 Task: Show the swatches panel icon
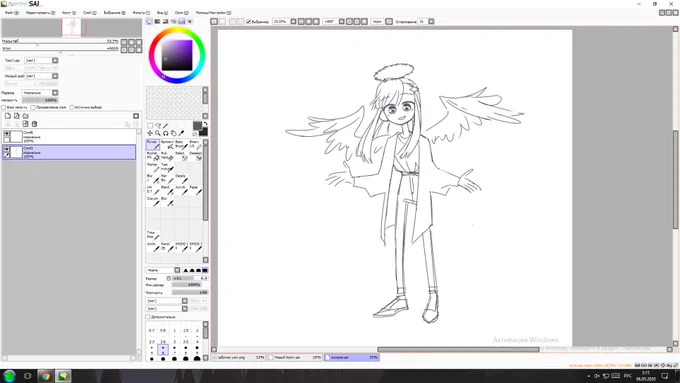coord(182,21)
